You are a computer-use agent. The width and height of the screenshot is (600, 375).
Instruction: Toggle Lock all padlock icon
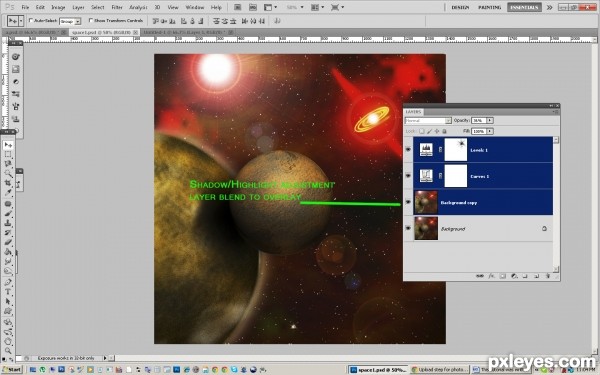[x=444, y=131]
